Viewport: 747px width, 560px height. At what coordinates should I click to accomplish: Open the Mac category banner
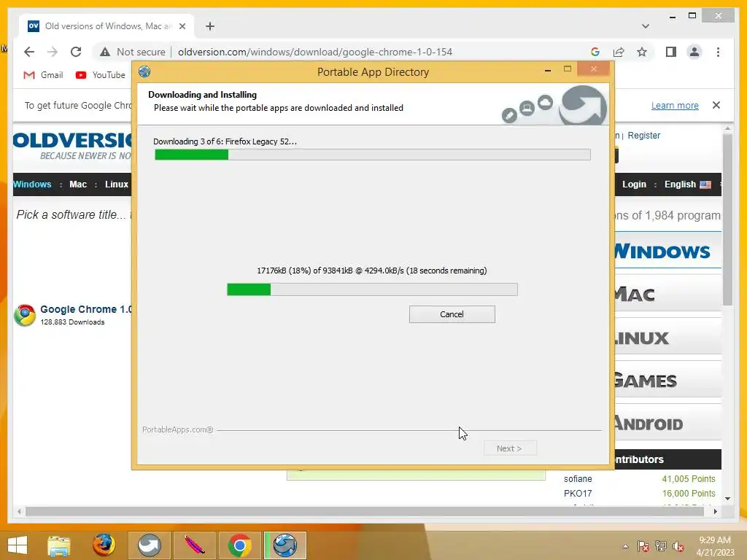[x=668, y=293]
